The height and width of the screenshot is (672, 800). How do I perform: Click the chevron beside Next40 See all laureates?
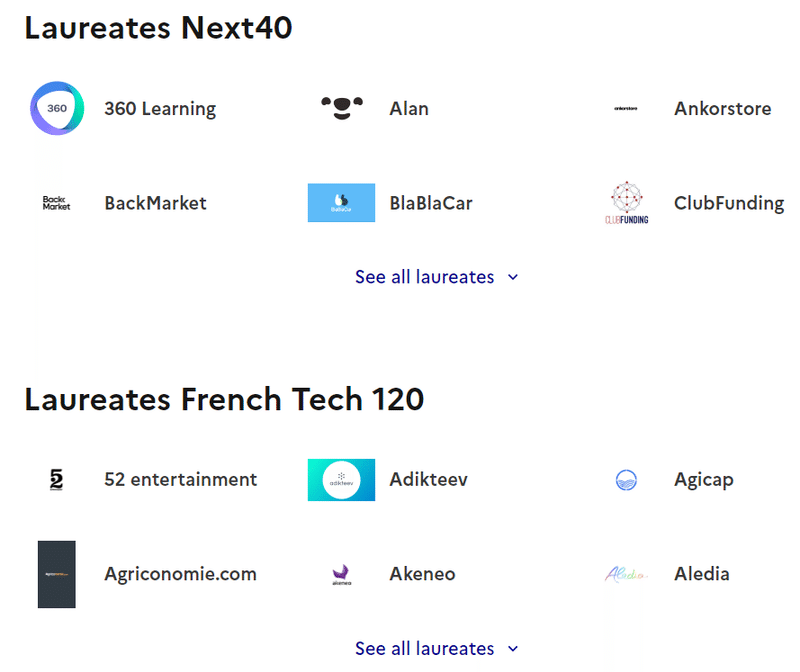[x=513, y=277]
